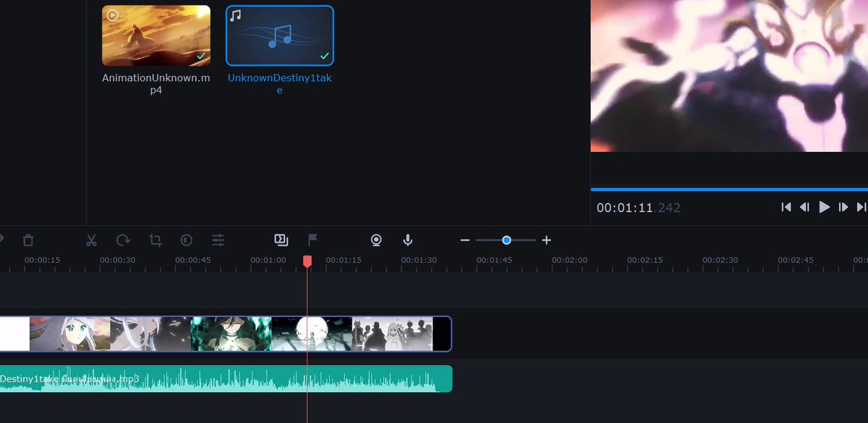Zoom in the timeline with the plus button
The height and width of the screenshot is (423, 868).
[547, 240]
